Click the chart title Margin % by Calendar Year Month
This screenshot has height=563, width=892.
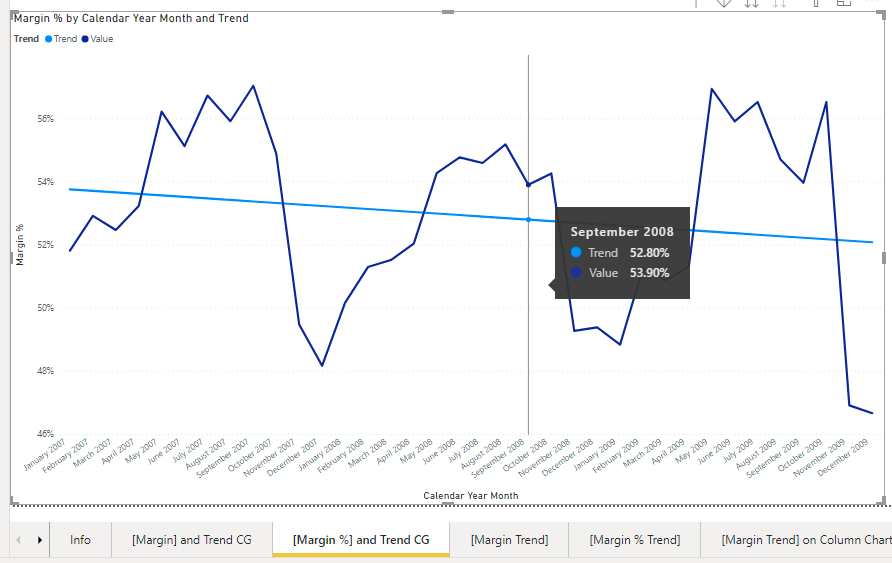point(131,18)
